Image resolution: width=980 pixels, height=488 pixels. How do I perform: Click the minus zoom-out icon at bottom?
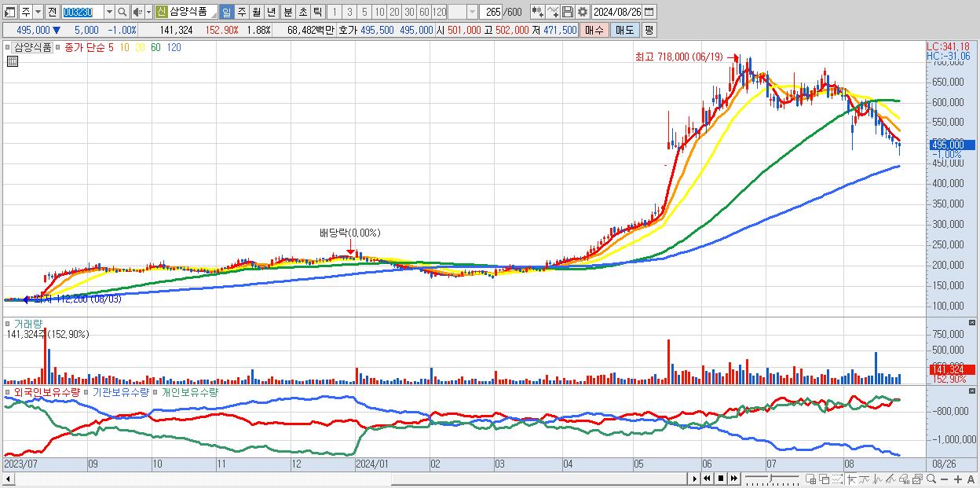tap(945, 479)
